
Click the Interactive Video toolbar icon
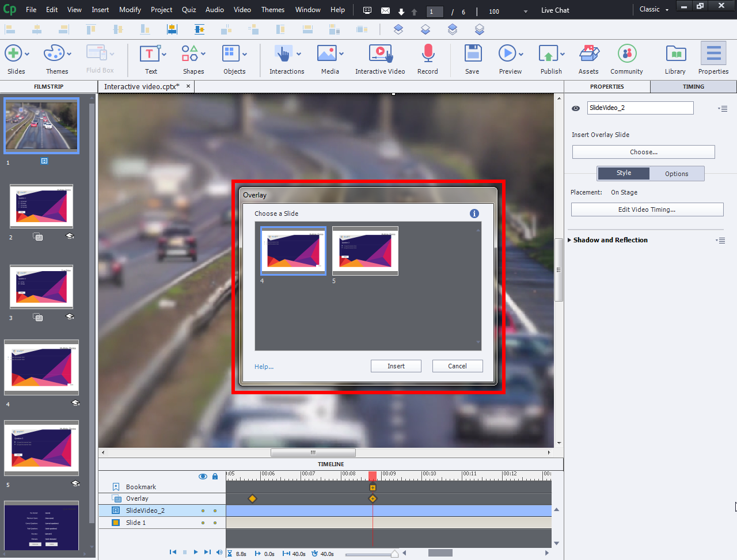380,54
